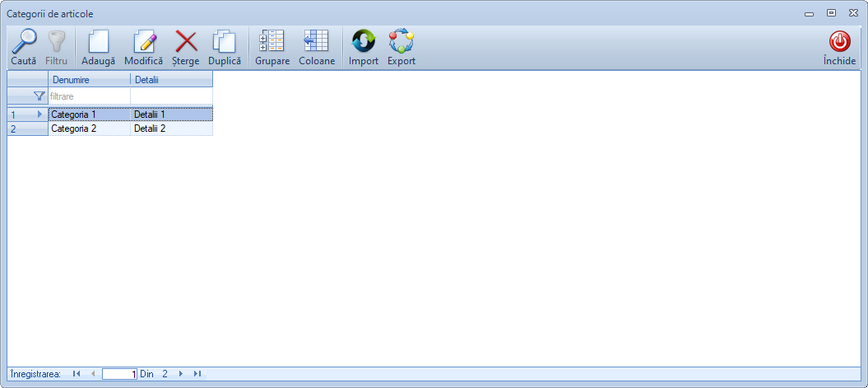Click the filtrare input under Denumire
This screenshot has height=388, width=868.
tap(89, 96)
